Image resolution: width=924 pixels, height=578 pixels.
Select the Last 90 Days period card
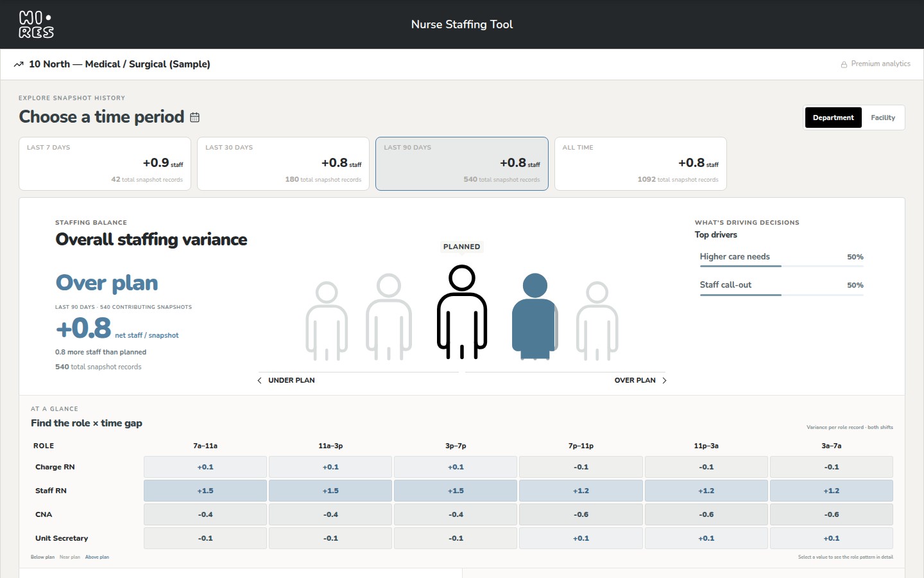click(462, 164)
